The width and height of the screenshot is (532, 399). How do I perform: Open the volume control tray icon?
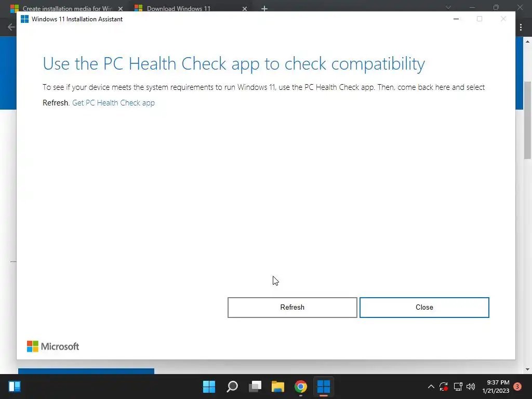(x=471, y=387)
